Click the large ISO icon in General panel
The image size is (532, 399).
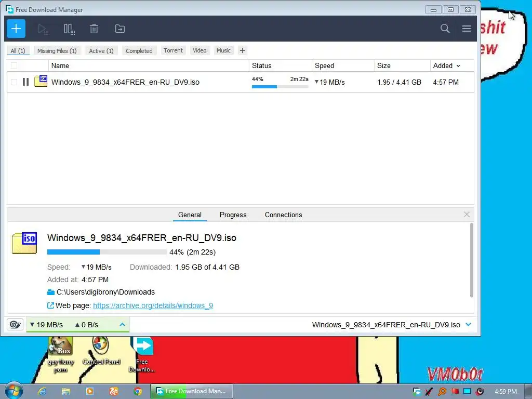click(x=24, y=243)
